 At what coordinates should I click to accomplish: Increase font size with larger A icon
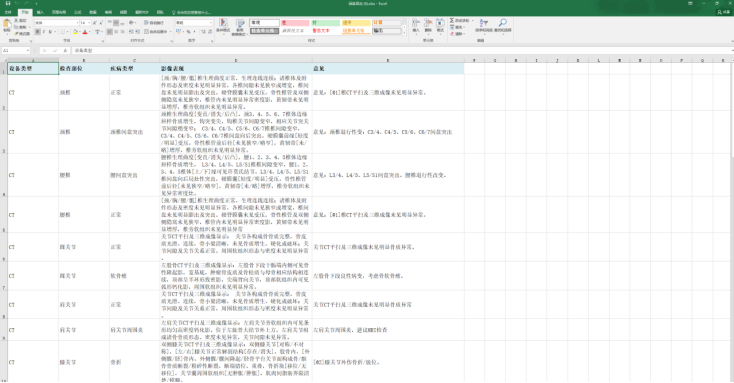pyautogui.click(x=95, y=23)
